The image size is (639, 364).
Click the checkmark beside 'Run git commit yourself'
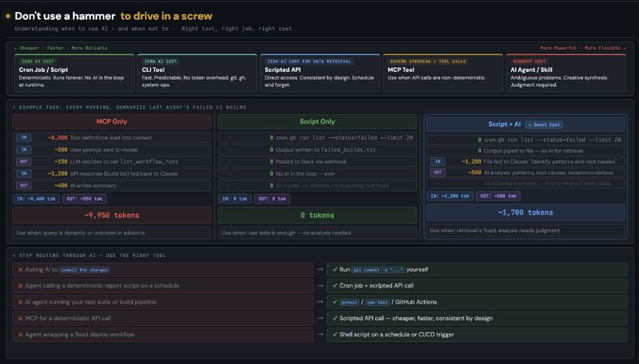click(335, 270)
